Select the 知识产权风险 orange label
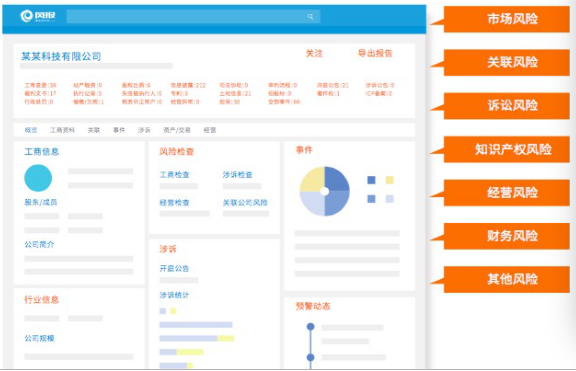The width and height of the screenshot is (576, 371). 507,149
